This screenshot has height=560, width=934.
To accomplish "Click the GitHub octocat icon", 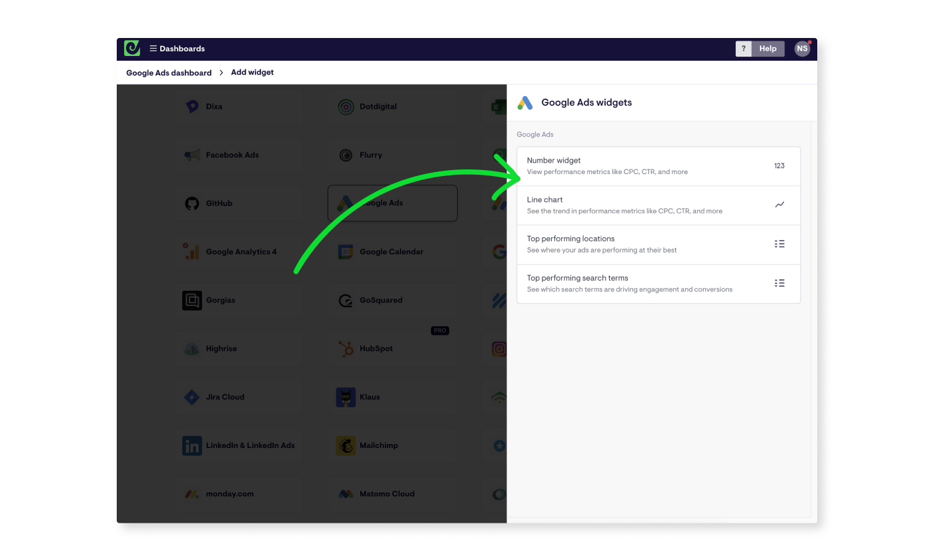I will point(192,203).
